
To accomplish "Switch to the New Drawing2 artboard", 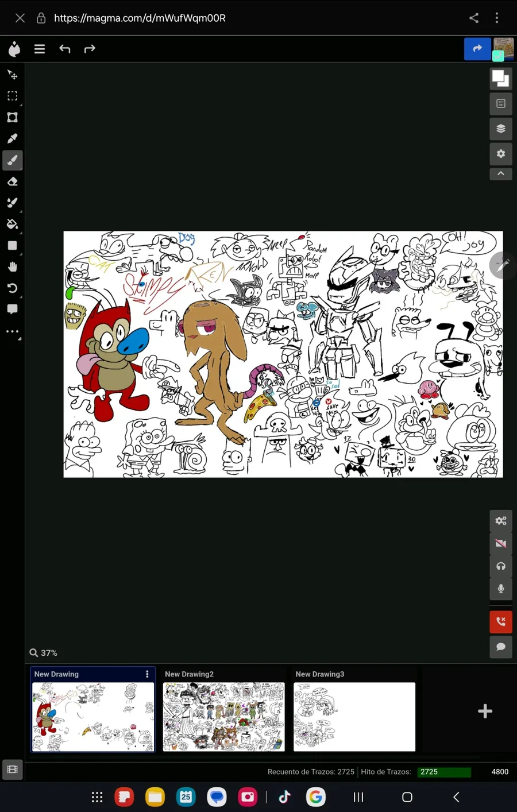I will tap(223, 717).
